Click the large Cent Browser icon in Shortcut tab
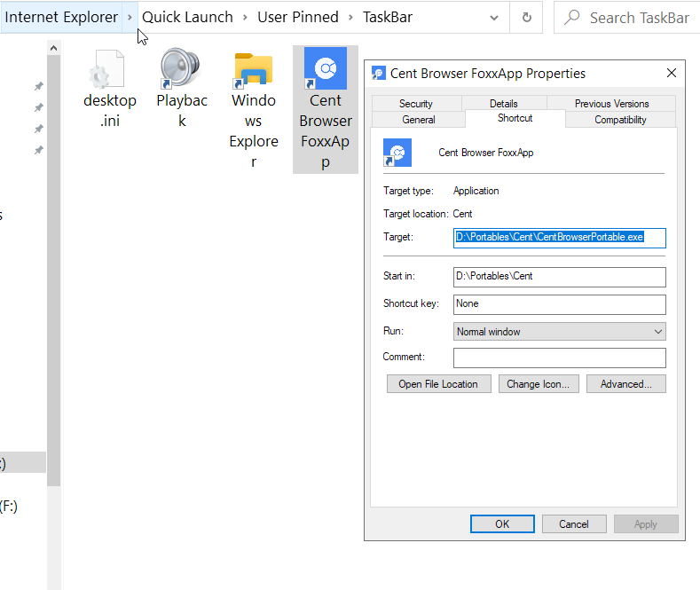This screenshot has width=700, height=590. click(x=397, y=153)
